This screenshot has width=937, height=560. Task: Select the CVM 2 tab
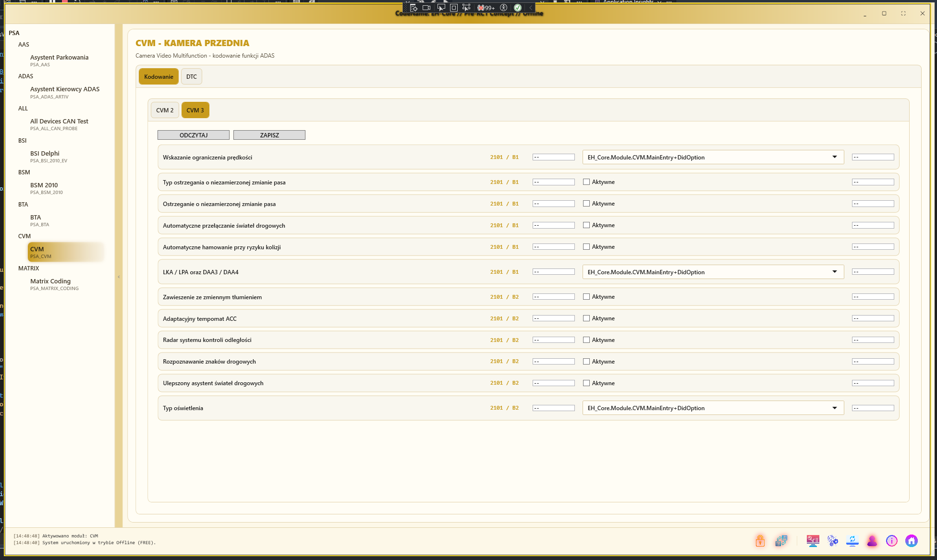pos(165,110)
